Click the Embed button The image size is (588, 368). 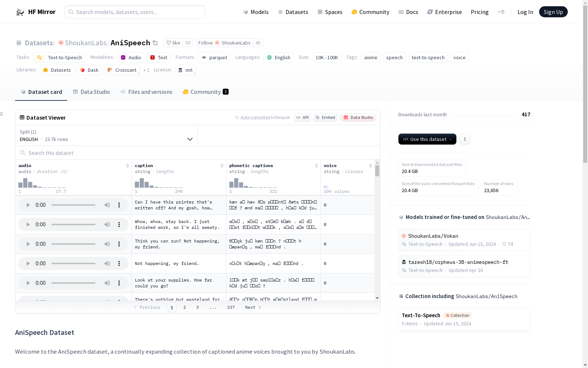(x=325, y=117)
